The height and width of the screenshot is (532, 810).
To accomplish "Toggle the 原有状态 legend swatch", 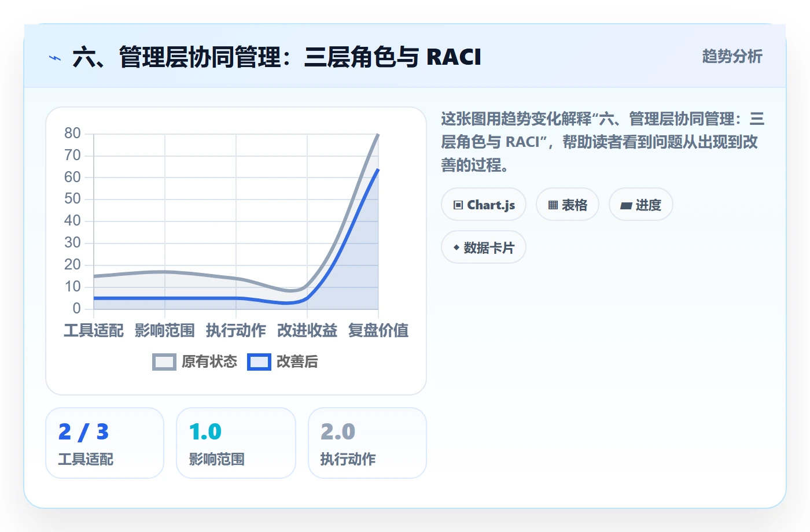I will click(164, 362).
